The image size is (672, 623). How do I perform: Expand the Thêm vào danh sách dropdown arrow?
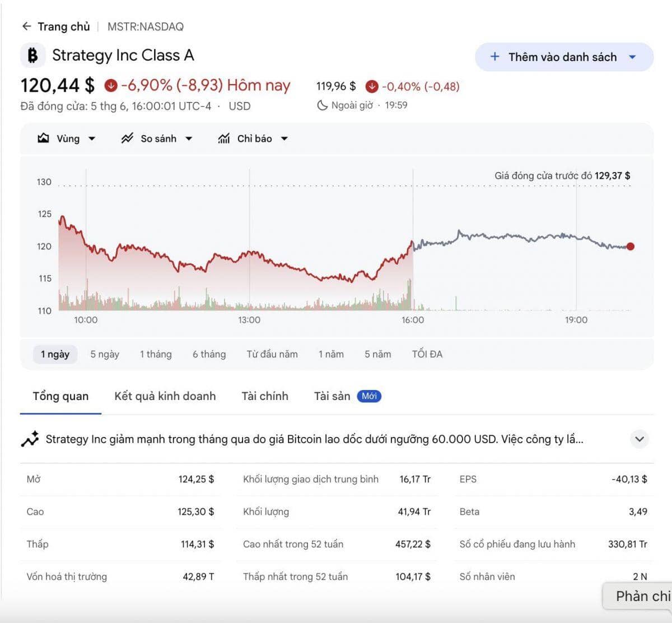pos(632,57)
